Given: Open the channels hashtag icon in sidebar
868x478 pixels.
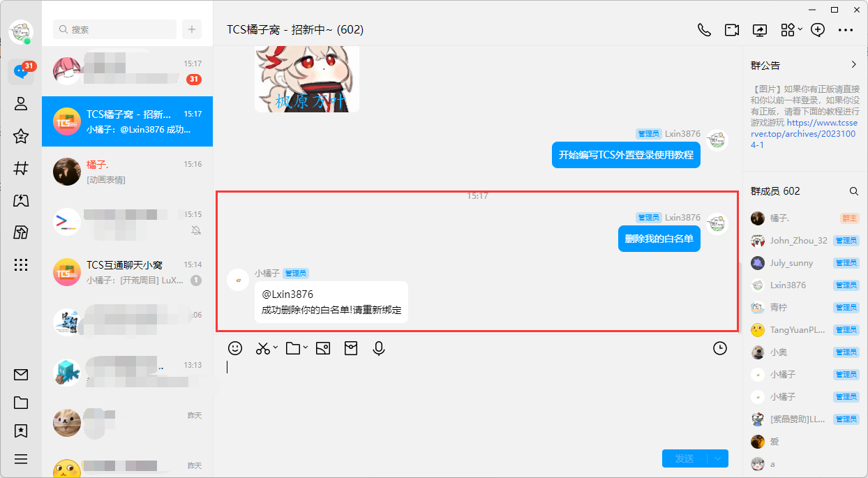Looking at the screenshot, I should point(21,168).
